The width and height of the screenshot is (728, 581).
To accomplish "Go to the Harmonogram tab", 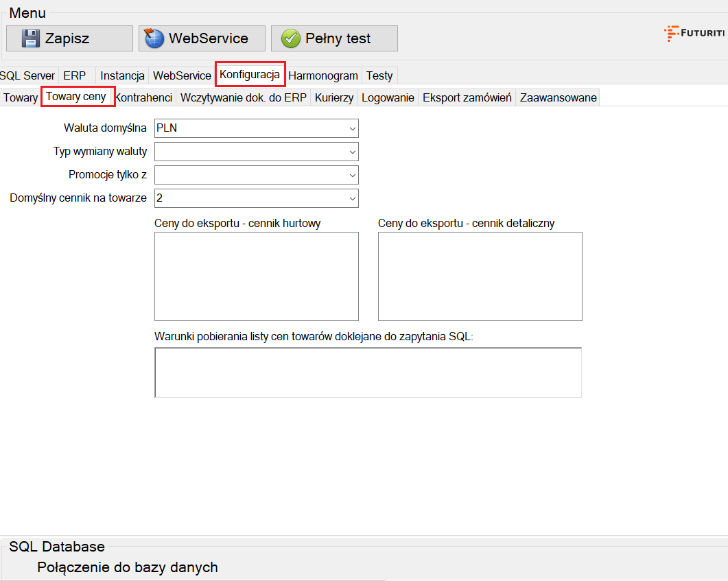I will point(323,75).
